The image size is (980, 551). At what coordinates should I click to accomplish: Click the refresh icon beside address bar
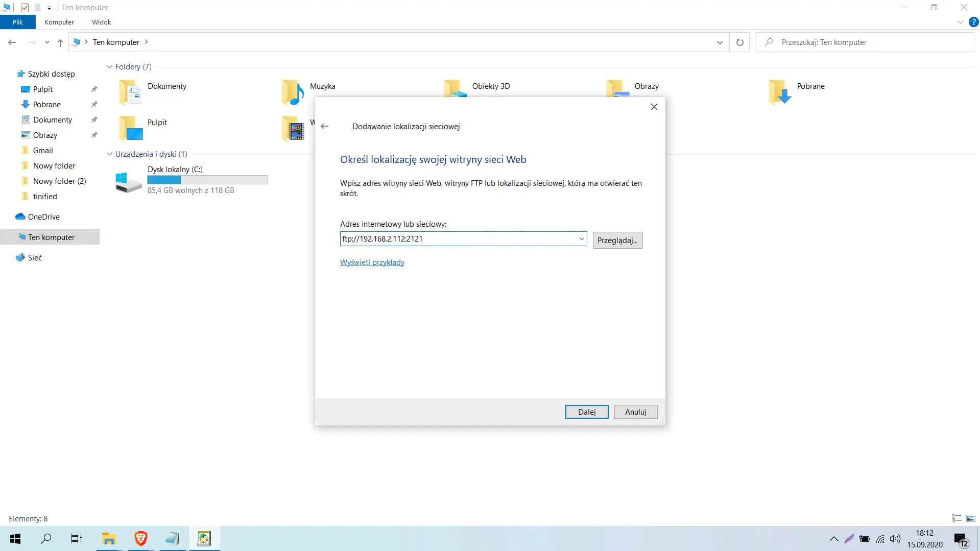point(739,42)
